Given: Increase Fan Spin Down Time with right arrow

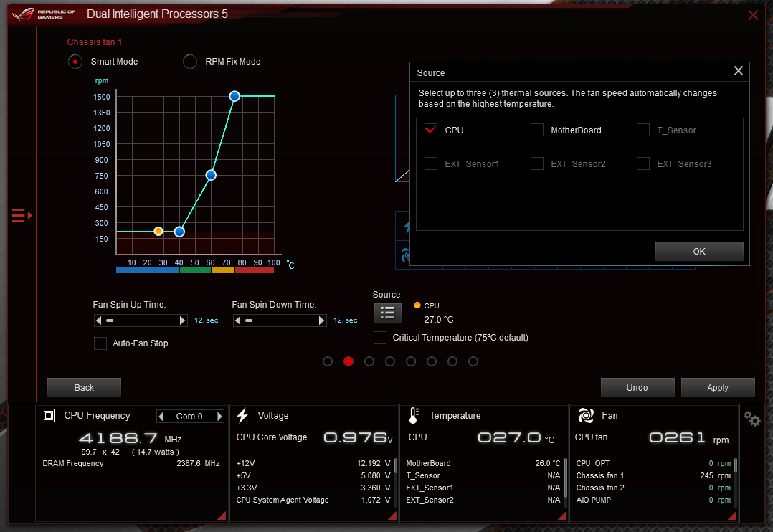Looking at the screenshot, I should [x=322, y=320].
